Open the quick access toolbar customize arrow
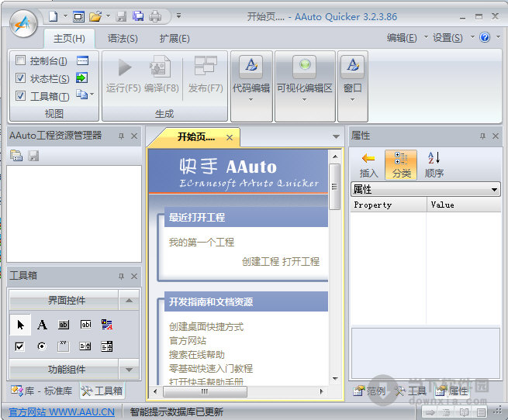The width and height of the screenshot is (508, 420). (178, 15)
